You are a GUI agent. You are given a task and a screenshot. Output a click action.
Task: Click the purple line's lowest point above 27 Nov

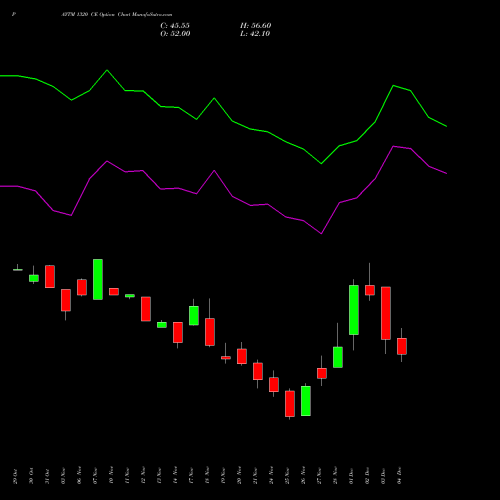(321, 234)
